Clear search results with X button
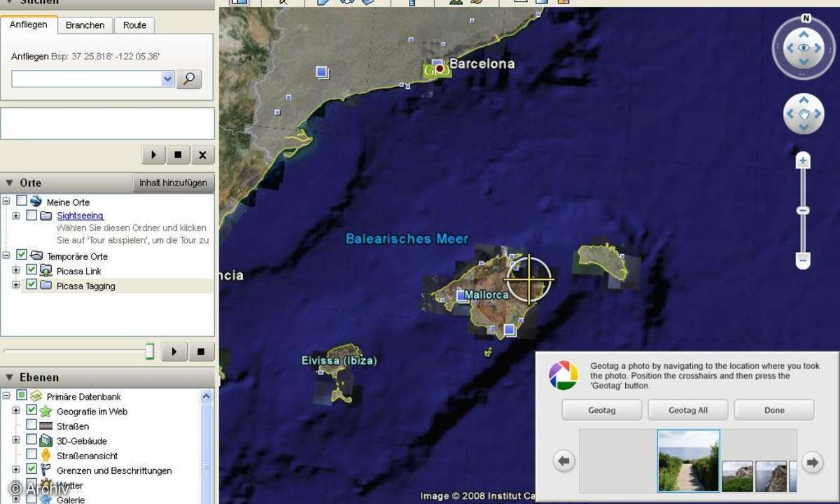 202,155
